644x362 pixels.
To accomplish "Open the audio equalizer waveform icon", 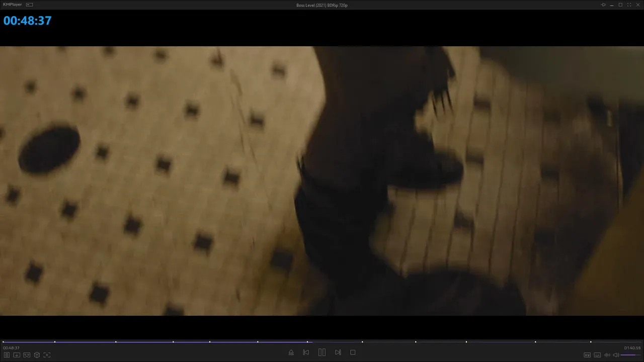I will pyautogui.click(x=607, y=355).
